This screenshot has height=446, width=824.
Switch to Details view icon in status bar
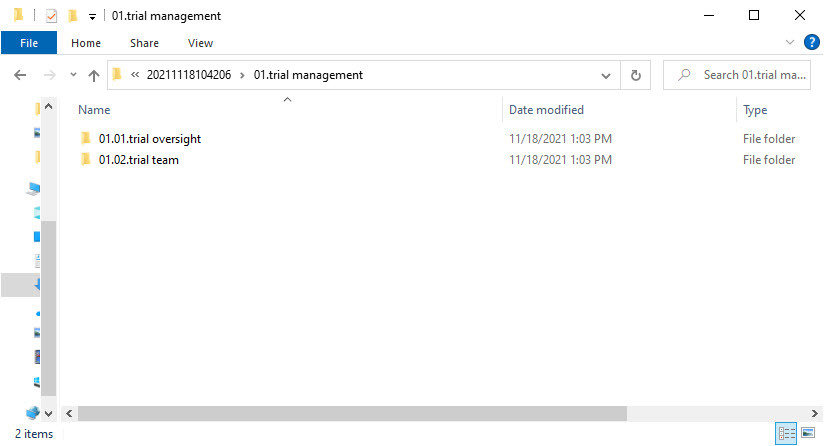pyautogui.click(x=786, y=433)
